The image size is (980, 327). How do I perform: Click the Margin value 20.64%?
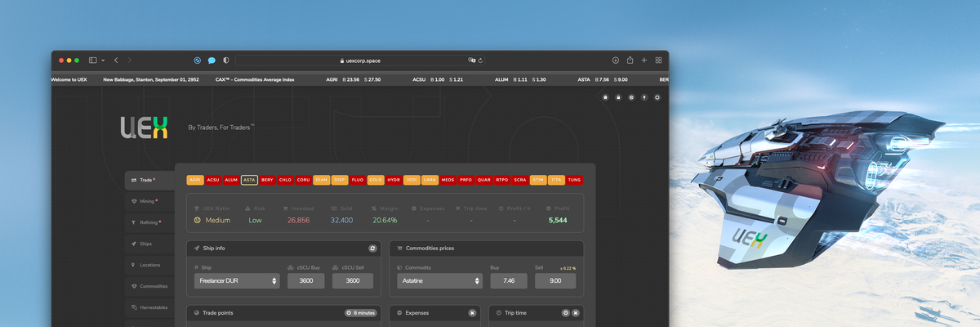coord(385,221)
